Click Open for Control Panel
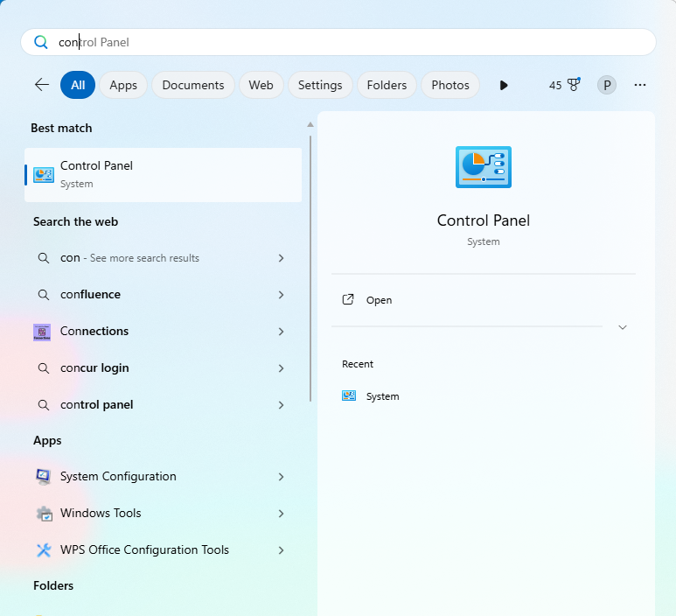Image resolution: width=676 pixels, height=616 pixels. (x=379, y=300)
